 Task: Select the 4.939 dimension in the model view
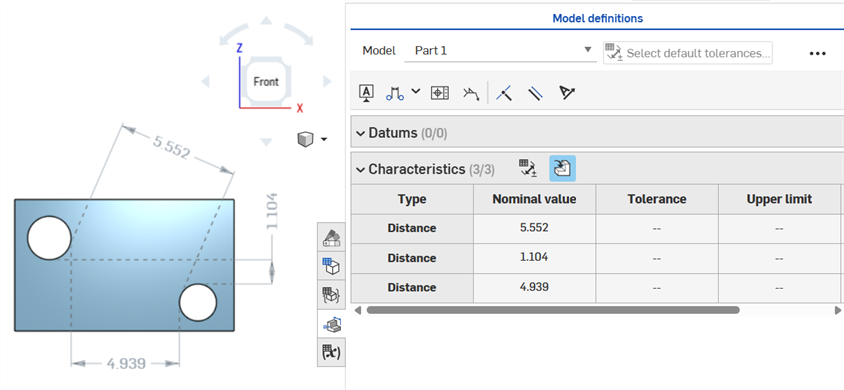pos(126,364)
